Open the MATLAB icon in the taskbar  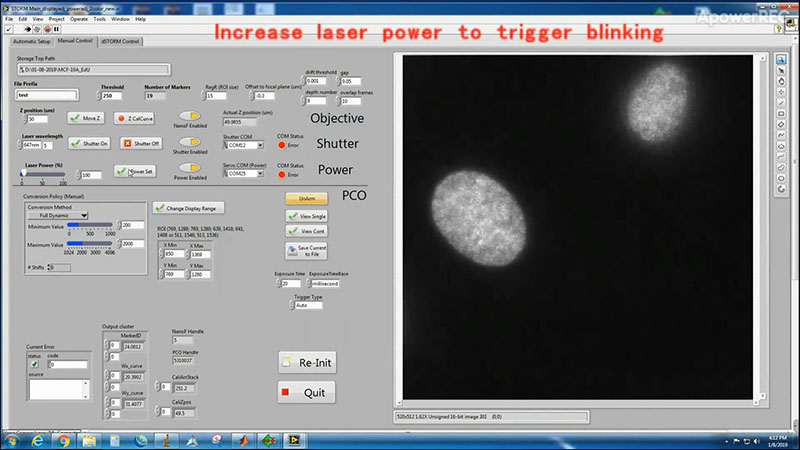pos(243,440)
